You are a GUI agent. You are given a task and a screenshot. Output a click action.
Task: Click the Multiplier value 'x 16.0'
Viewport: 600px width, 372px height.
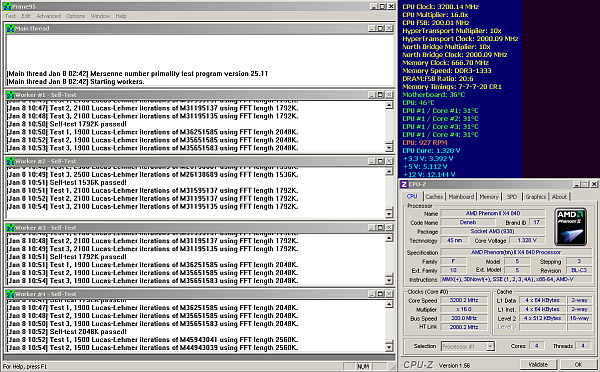click(464, 309)
